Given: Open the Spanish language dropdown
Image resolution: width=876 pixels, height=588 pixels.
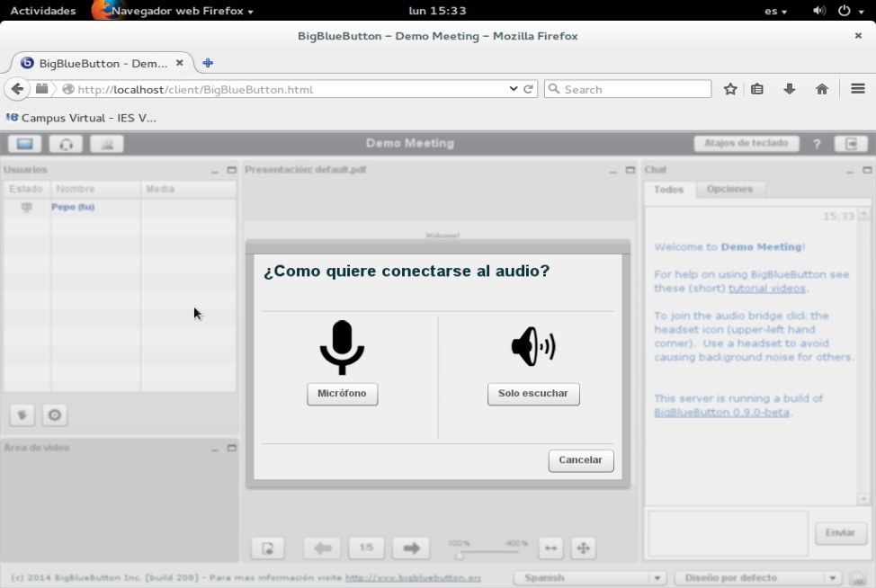Looking at the screenshot, I should coord(589,578).
